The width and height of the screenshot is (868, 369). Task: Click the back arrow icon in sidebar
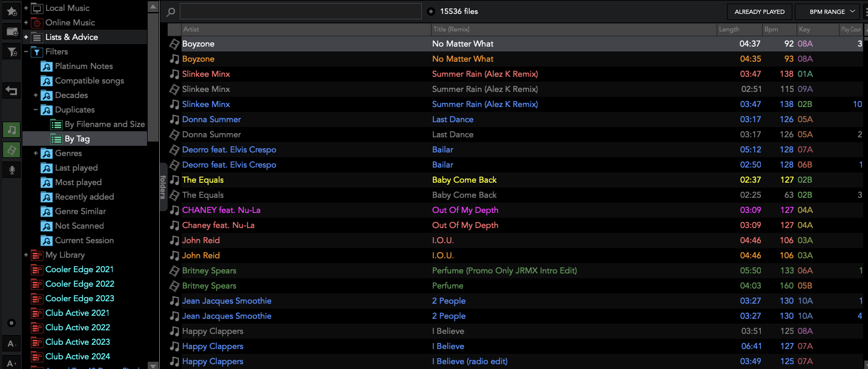click(12, 91)
